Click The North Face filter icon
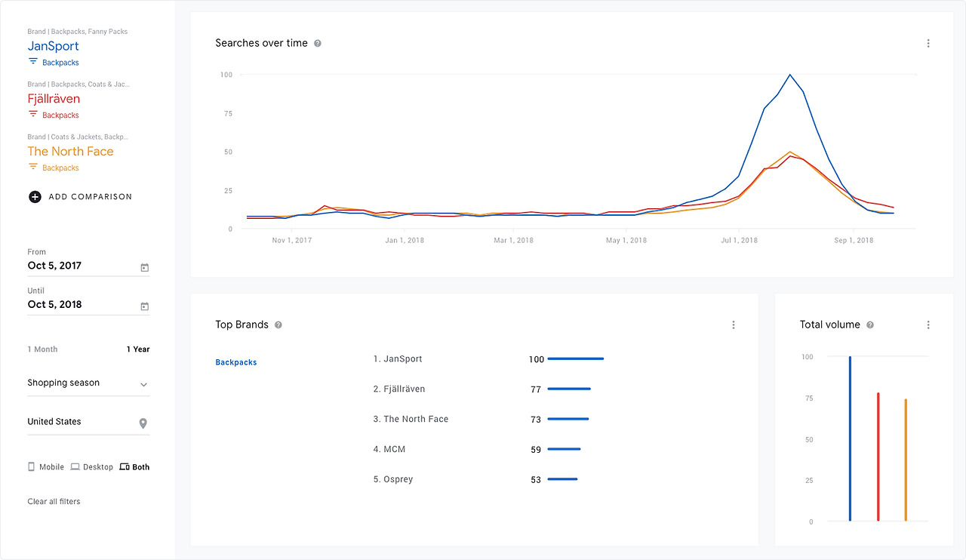 tap(33, 167)
